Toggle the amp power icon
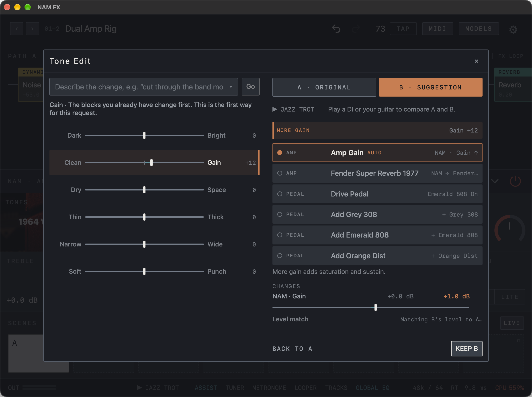This screenshot has height=397, width=532. (515, 181)
